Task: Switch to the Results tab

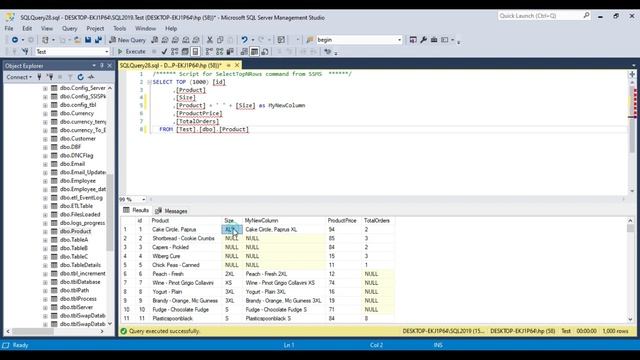Action: pos(136,210)
